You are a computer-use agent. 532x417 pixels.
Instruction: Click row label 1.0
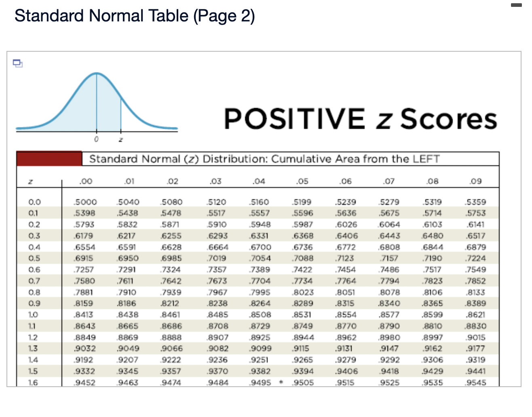[x=34, y=315]
